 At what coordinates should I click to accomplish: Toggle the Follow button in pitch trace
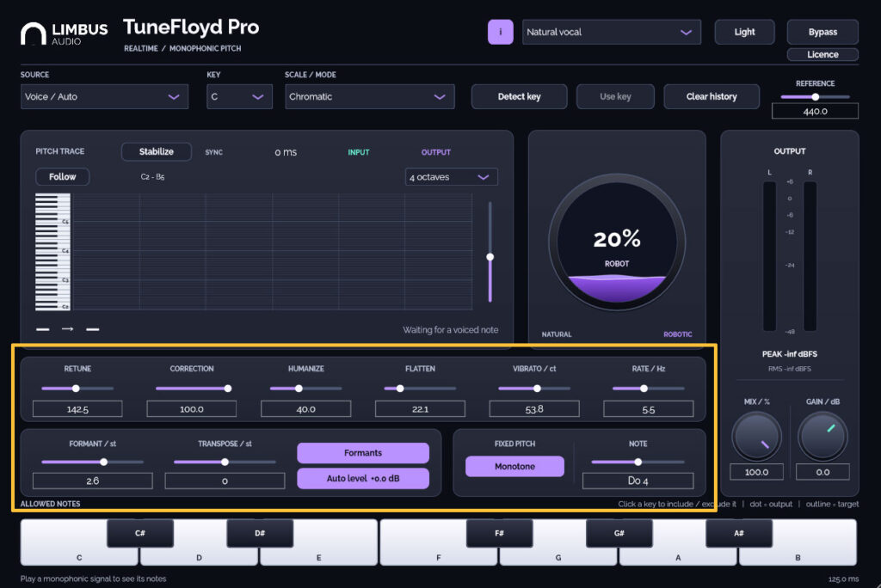point(62,176)
